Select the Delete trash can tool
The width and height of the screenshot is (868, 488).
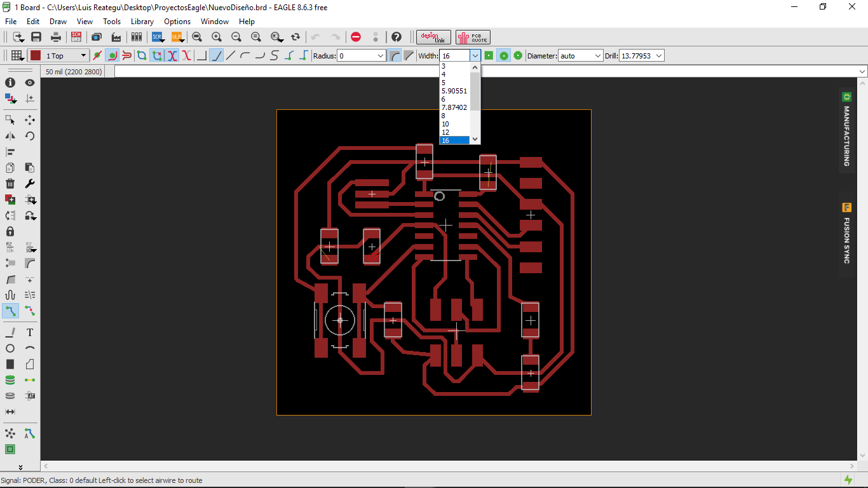click(10, 184)
